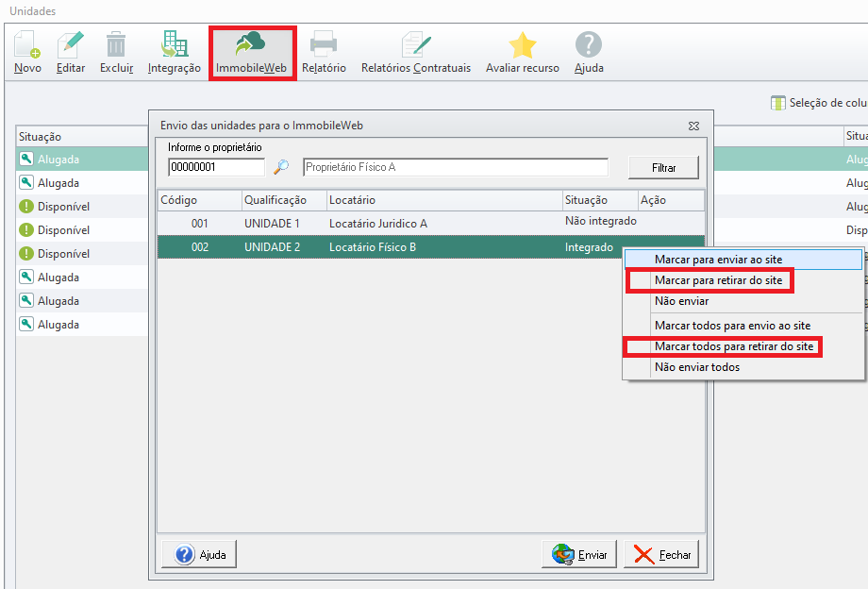Select the third Disponível row

point(82,254)
